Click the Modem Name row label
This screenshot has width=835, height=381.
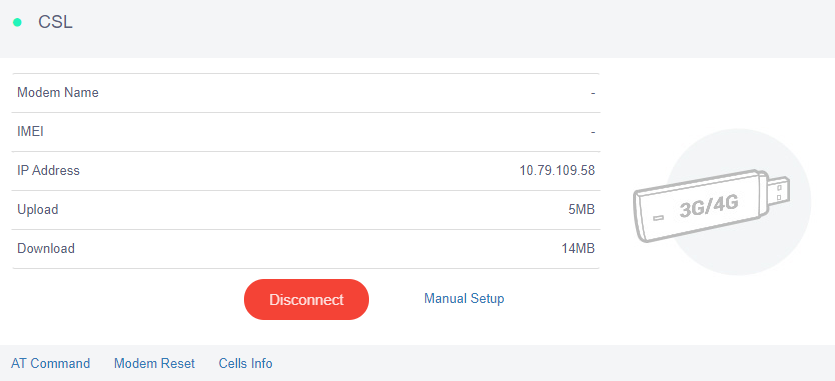tap(58, 93)
